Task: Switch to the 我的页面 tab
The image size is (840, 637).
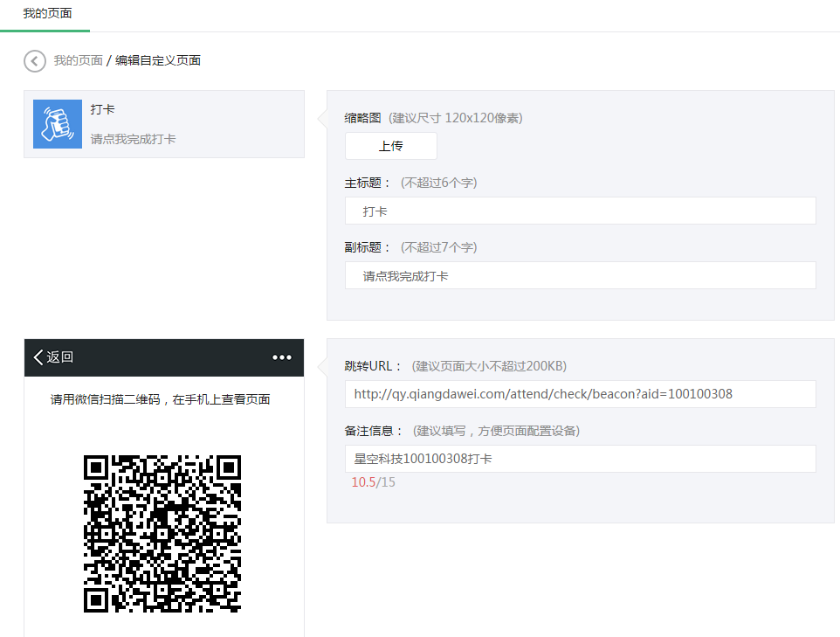Action: 47,13
